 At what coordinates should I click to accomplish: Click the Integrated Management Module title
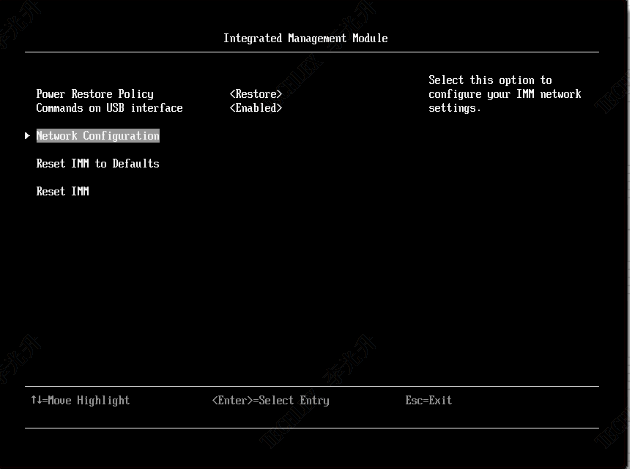(x=305, y=38)
